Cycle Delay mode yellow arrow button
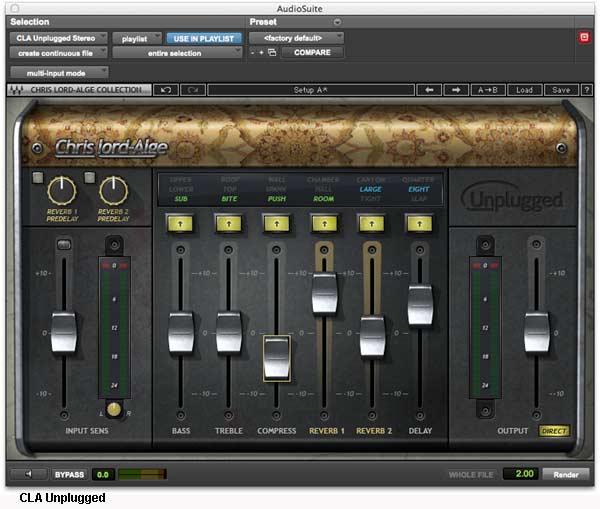The height and width of the screenshot is (509, 600). pos(419,224)
